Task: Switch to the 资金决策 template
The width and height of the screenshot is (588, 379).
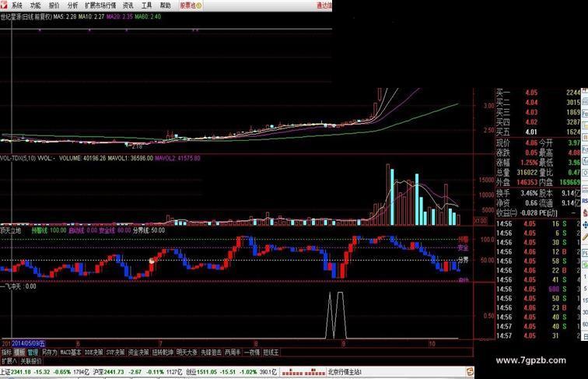Action: pyautogui.click(x=138, y=352)
